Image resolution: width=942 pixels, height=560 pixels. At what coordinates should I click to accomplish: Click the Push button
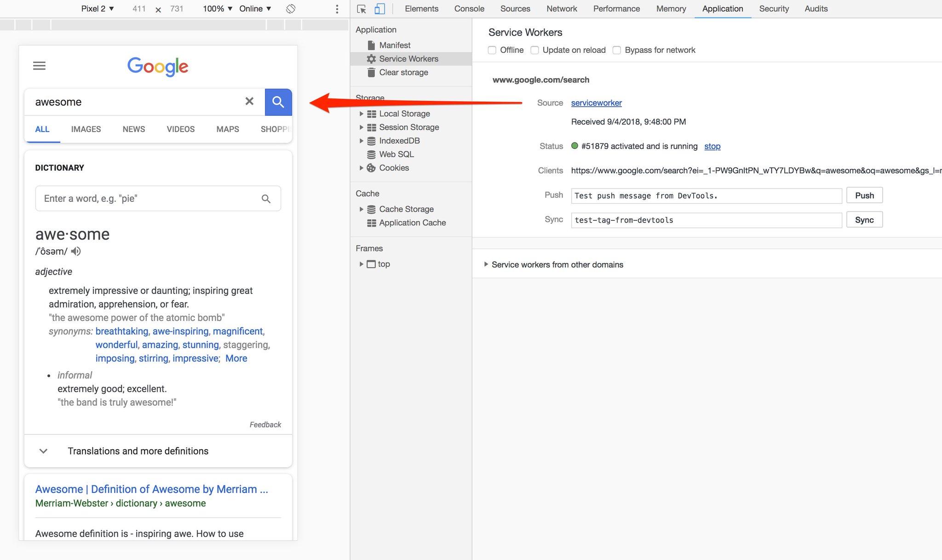pos(864,195)
